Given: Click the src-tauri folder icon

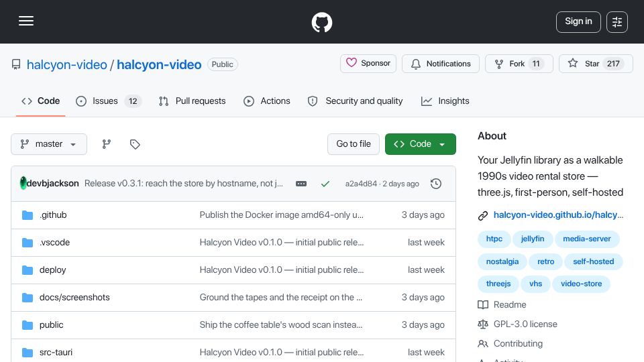Looking at the screenshot, I should tap(28, 353).
